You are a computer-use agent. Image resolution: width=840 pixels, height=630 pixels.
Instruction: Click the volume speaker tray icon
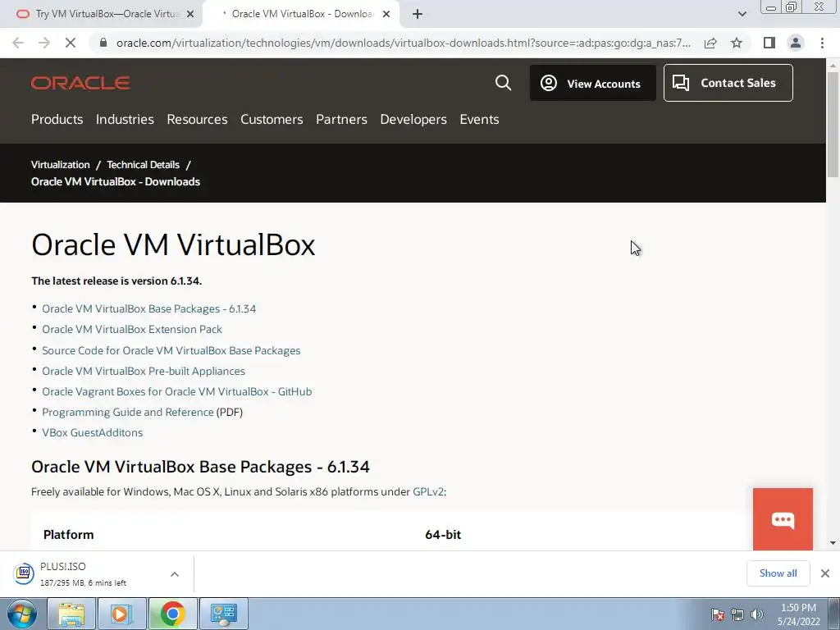[757, 614]
